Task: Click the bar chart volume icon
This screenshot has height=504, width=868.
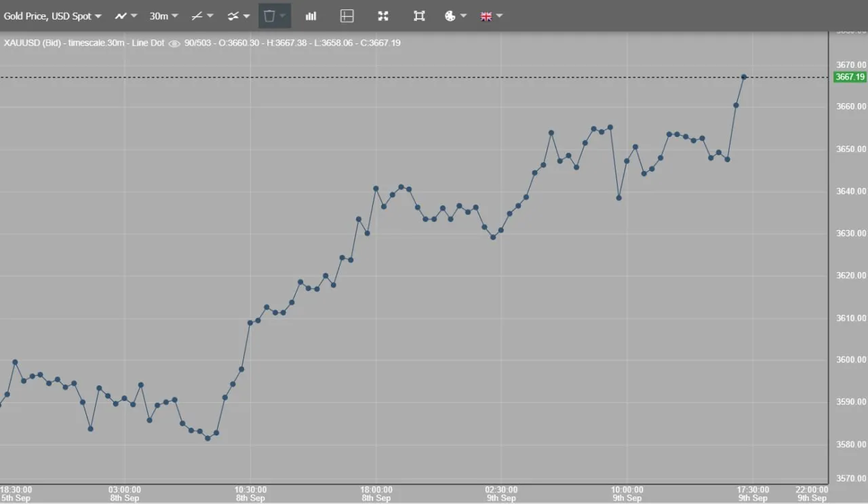Action: click(311, 16)
